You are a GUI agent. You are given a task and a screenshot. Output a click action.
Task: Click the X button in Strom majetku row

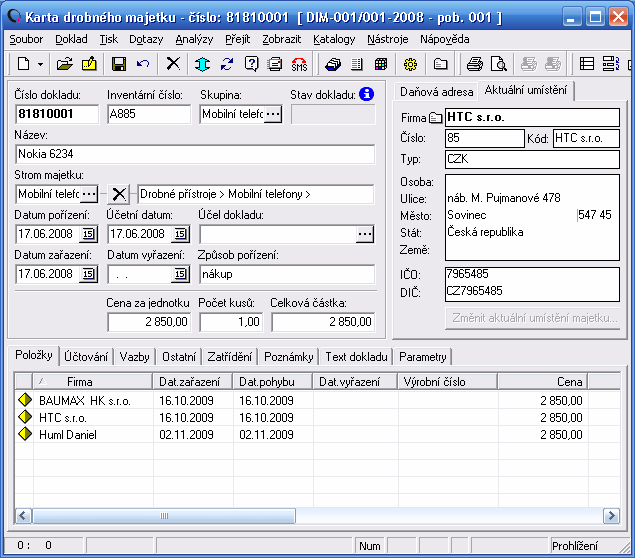[x=119, y=194]
